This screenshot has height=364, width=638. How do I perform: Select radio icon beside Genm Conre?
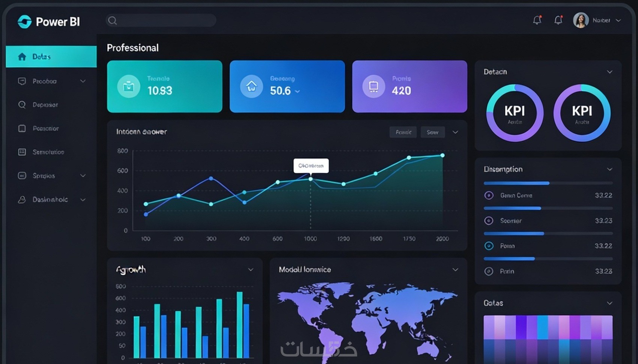pos(489,195)
